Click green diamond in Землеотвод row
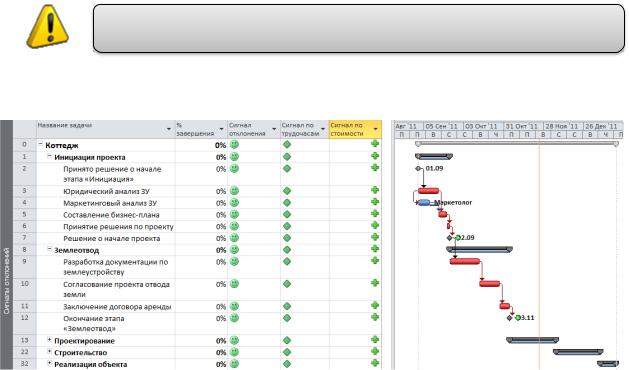Screen dimensions: 629x370 pos(287,250)
